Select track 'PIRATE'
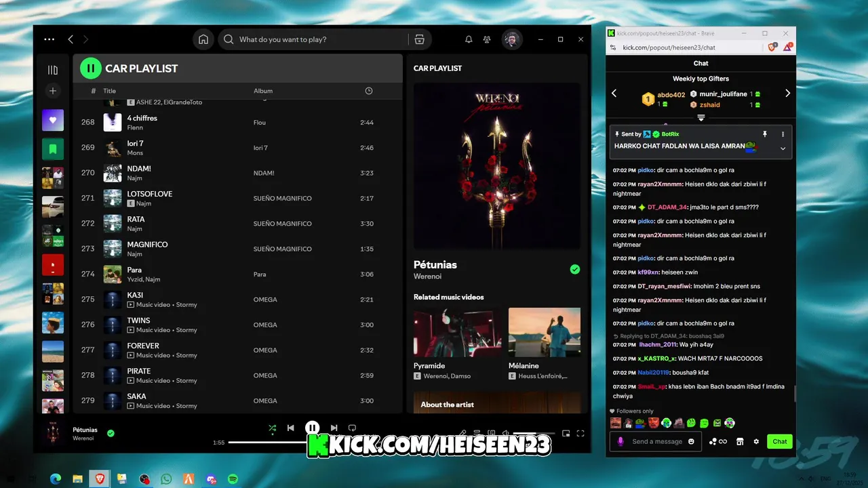The width and height of the screenshot is (868, 488). 237,375
